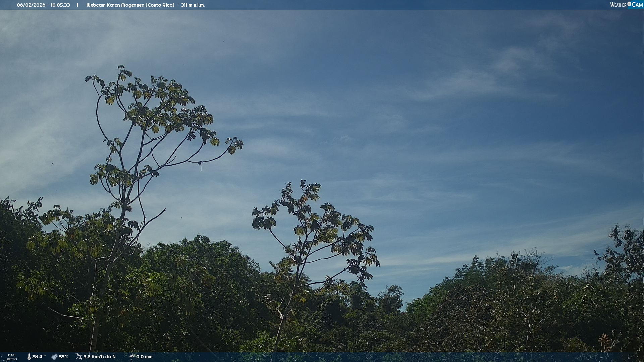Image resolution: width=644 pixels, height=362 pixels.
Task: Click the 10:05:33 timestamp
Action: pos(60,5)
